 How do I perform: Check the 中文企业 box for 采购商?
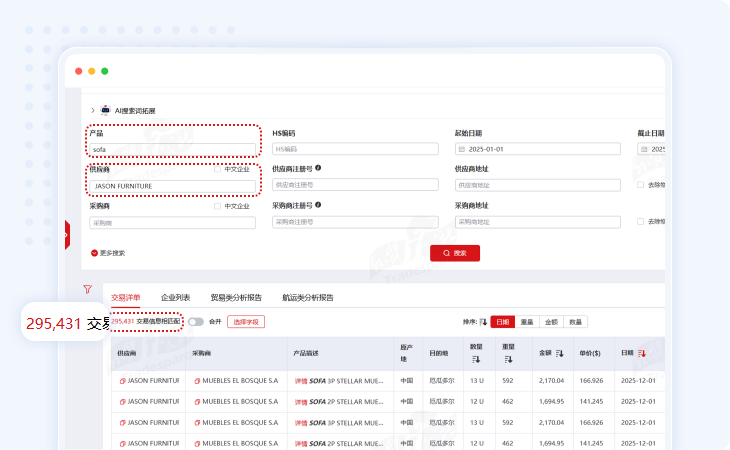pyautogui.click(x=218, y=206)
